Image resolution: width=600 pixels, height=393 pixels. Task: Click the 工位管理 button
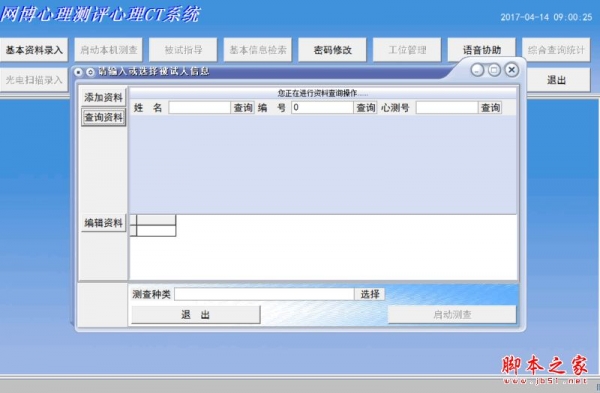click(x=407, y=50)
